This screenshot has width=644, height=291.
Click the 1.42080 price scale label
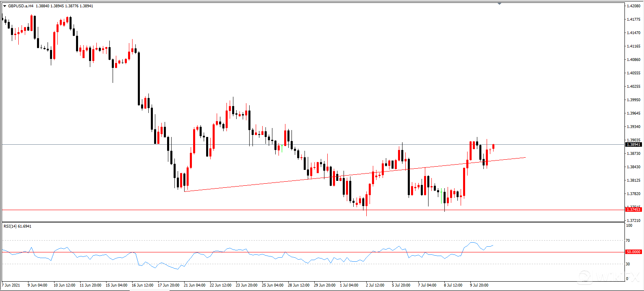click(634, 6)
